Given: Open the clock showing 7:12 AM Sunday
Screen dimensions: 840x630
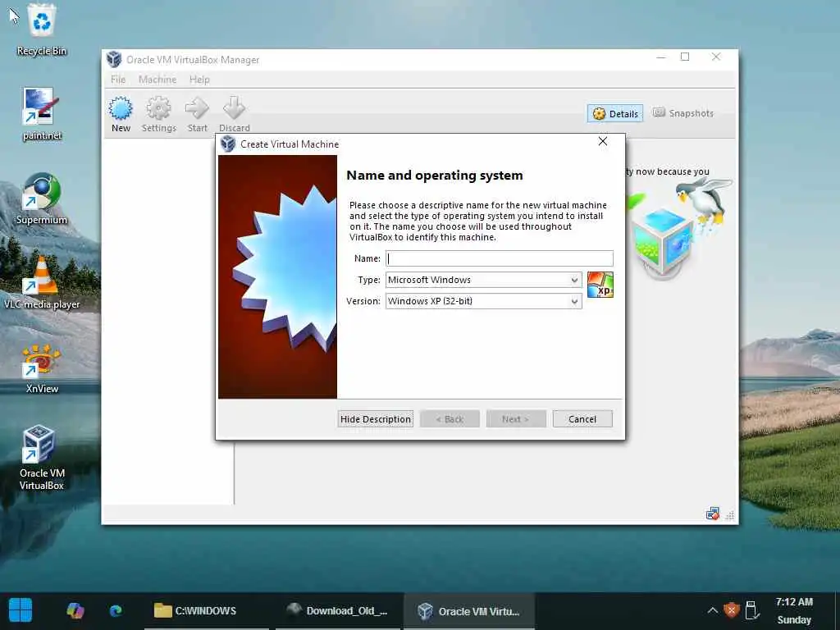Looking at the screenshot, I should click(x=794, y=610).
